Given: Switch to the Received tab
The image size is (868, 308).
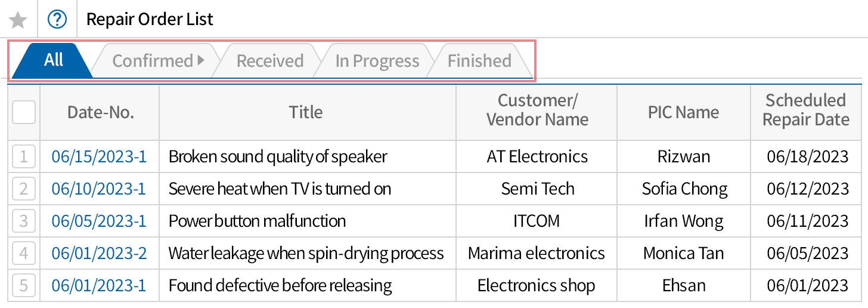Looking at the screenshot, I should [x=269, y=61].
